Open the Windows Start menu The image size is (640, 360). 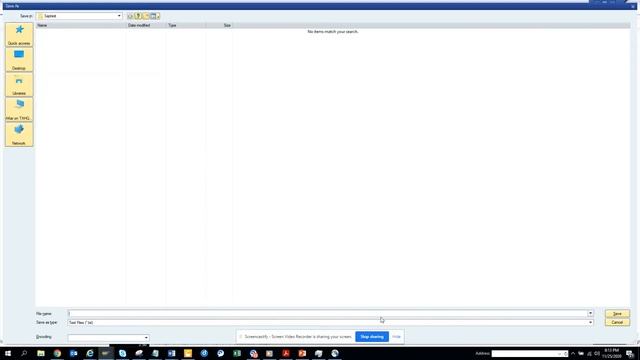click(x=8, y=353)
